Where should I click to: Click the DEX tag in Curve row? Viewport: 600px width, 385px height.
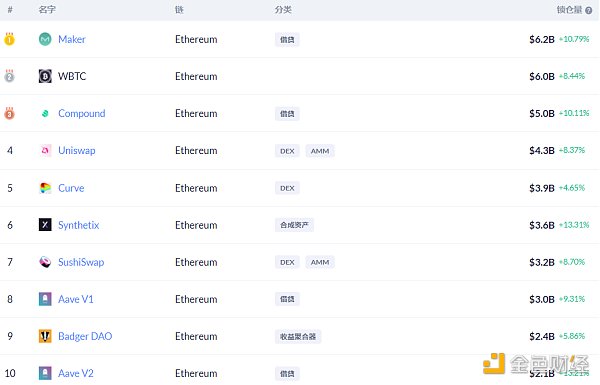(x=287, y=188)
